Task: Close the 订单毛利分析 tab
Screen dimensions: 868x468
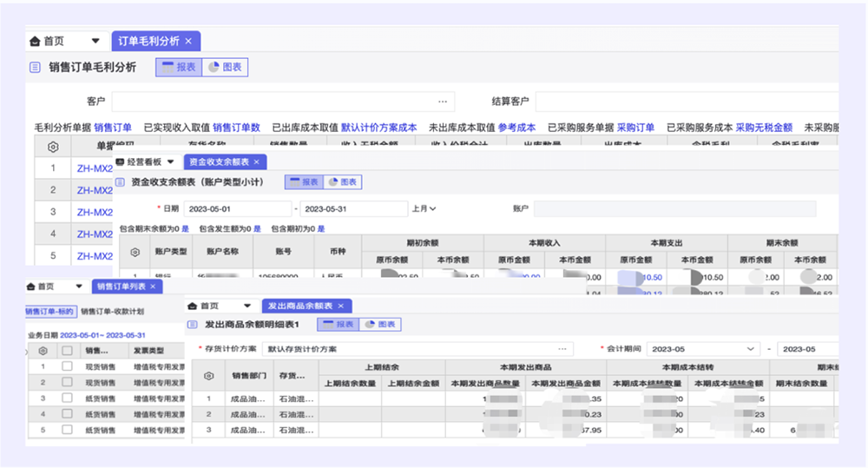Action: (x=188, y=41)
